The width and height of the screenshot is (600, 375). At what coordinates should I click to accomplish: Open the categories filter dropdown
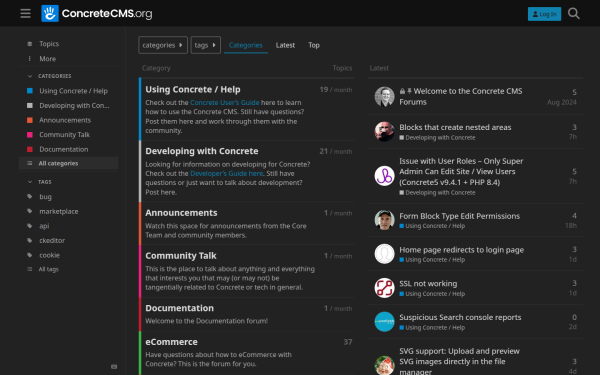[163, 45]
